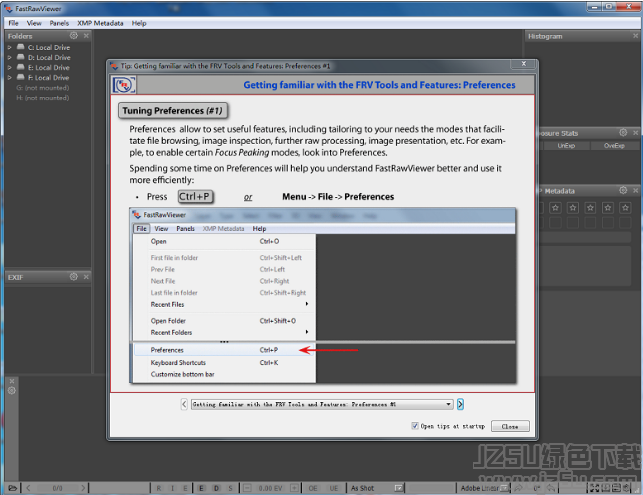Toggle I mode button in bottom bar
Image resolution: width=643 pixels, height=495 pixels.
click(173, 488)
